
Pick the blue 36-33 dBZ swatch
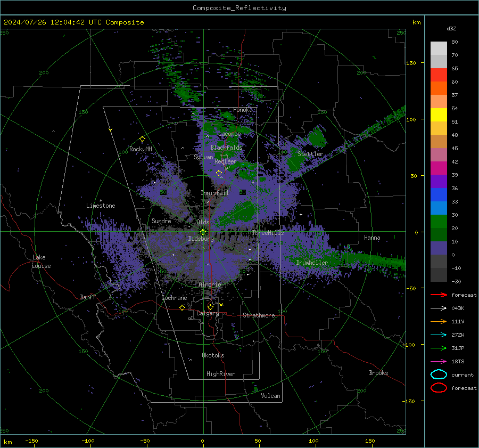click(439, 195)
